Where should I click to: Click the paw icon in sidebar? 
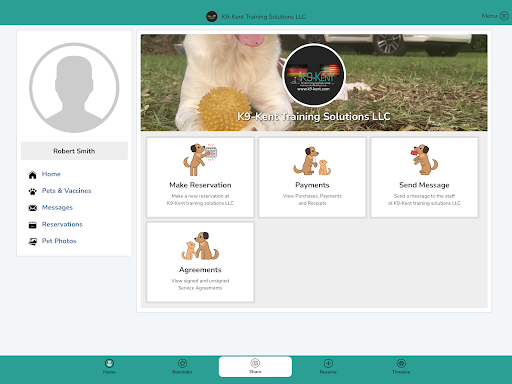click(32, 191)
